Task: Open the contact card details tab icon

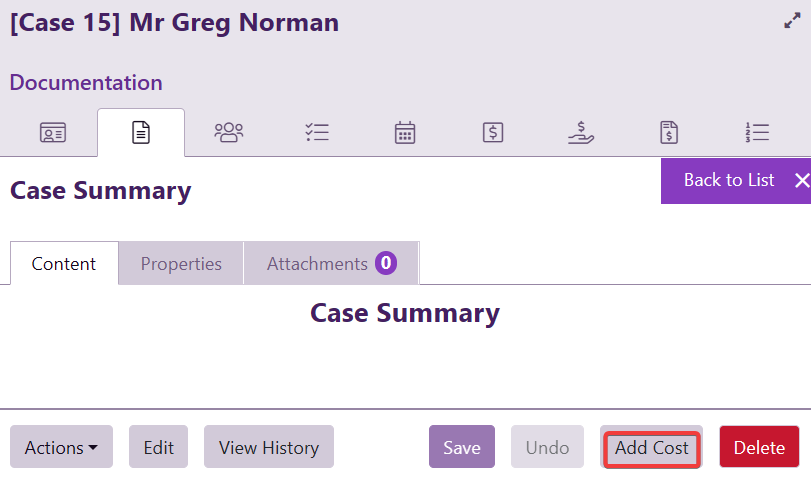Action: (52, 132)
